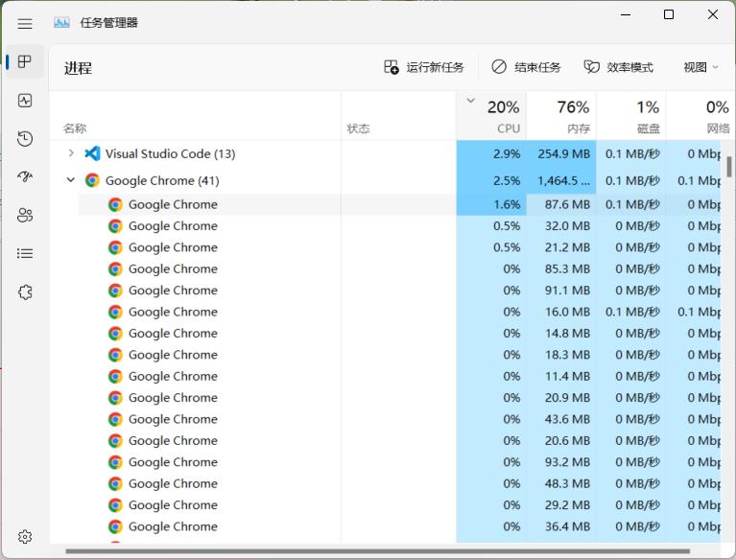Click 结束任务 end task button
Image resolution: width=736 pixels, height=560 pixels.
(526, 67)
